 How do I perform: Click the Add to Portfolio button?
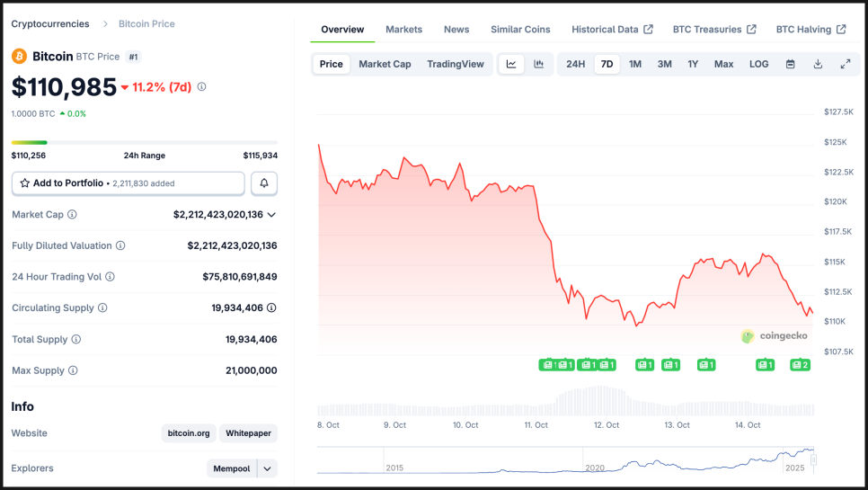[128, 183]
